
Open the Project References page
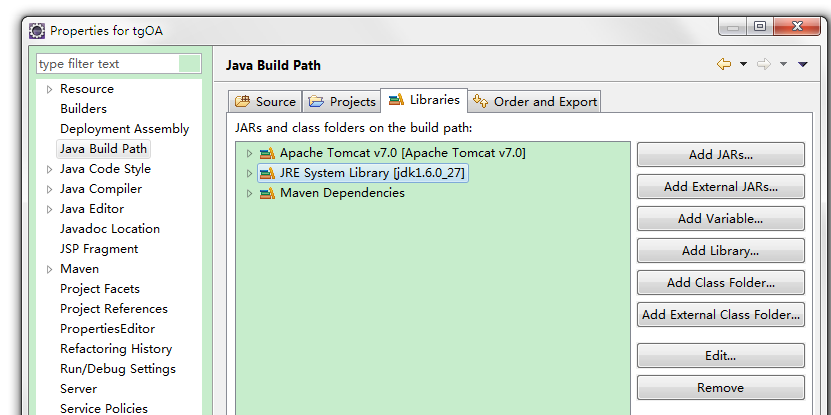coord(114,309)
